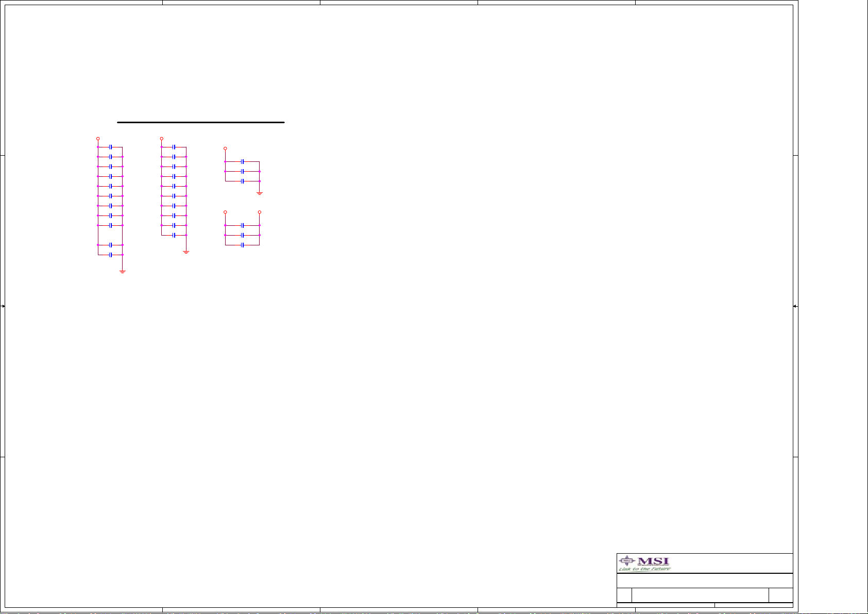The image size is (868, 614).
Task: Select power terminal atop the ten-capacitor column
Action: tap(162, 139)
